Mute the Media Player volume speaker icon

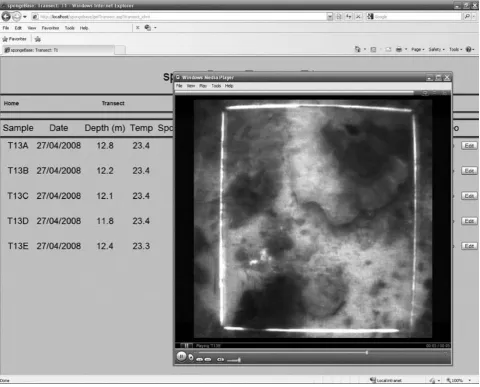click(x=220, y=359)
